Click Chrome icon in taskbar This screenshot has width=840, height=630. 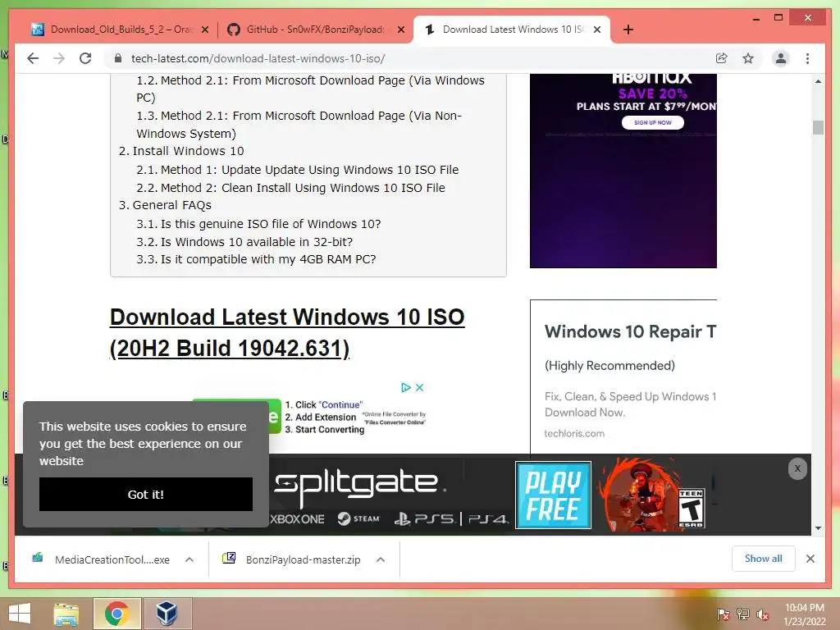pyautogui.click(x=117, y=614)
